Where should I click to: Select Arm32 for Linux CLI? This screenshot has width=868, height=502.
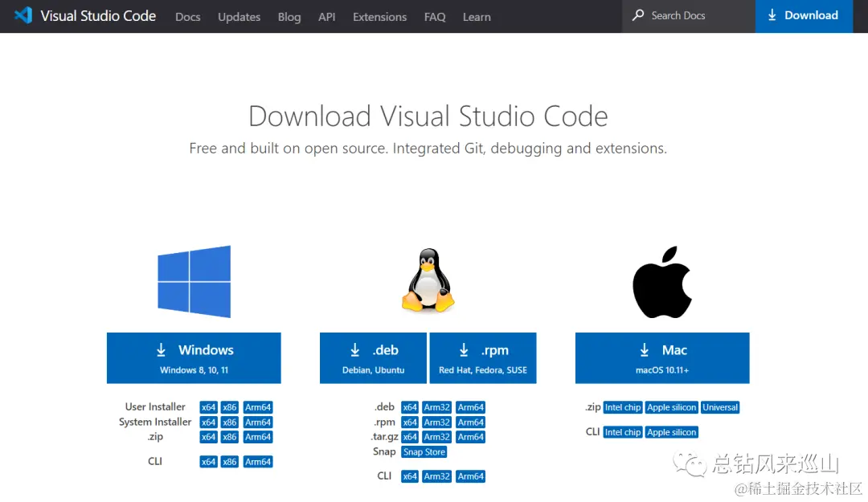tap(436, 476)
